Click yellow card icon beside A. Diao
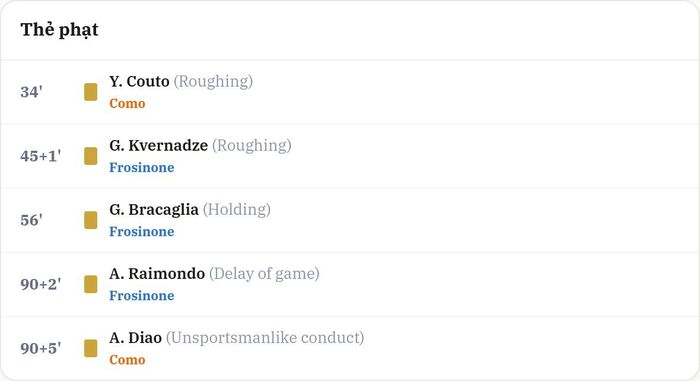The image size is (700, 381). [x=91, y=348]
